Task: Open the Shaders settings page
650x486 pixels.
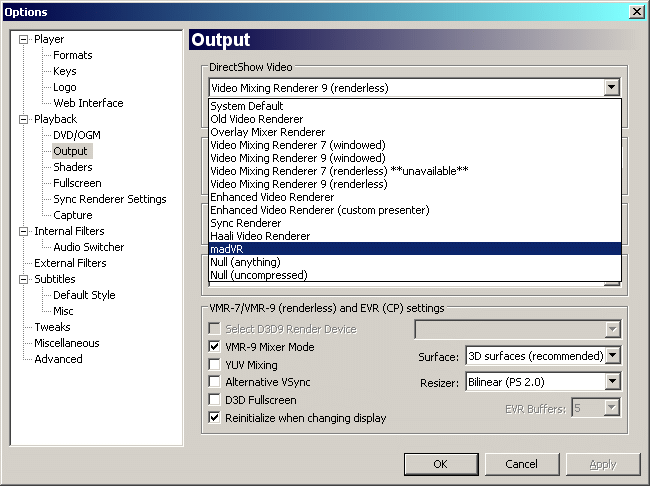Action: (73, 167)
